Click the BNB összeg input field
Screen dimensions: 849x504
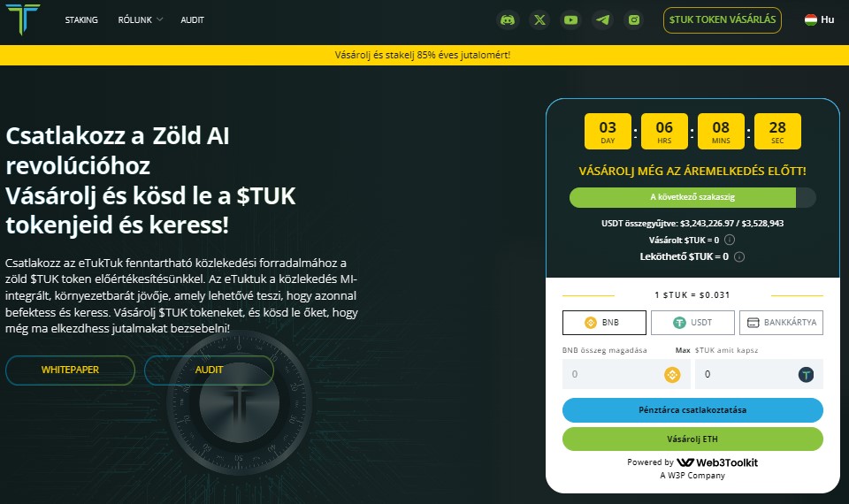click(610, 374)
